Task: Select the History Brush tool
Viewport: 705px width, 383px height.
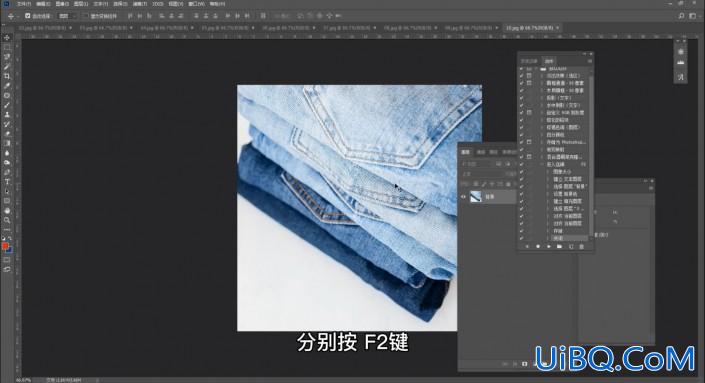Action: [7, 124]
